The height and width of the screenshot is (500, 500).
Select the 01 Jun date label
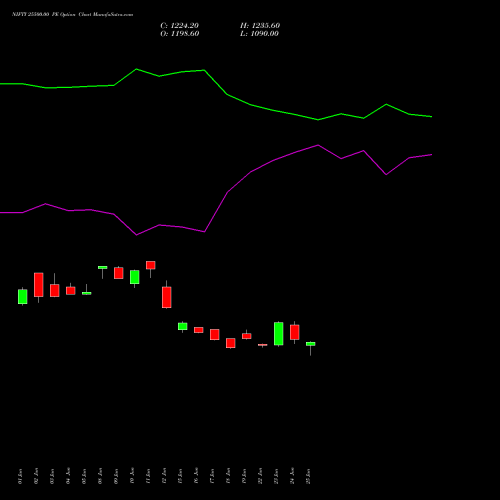(20, 476)
